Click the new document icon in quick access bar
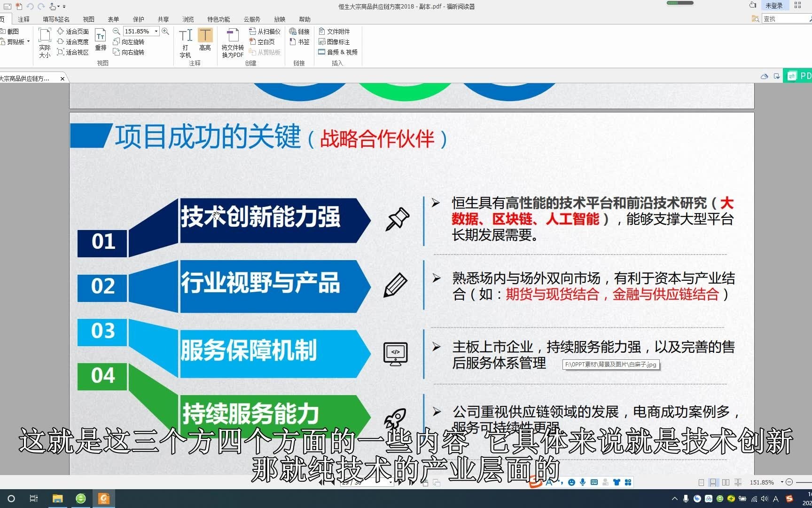The height and width of the screenshot is (508, 812). pos(19,6)
